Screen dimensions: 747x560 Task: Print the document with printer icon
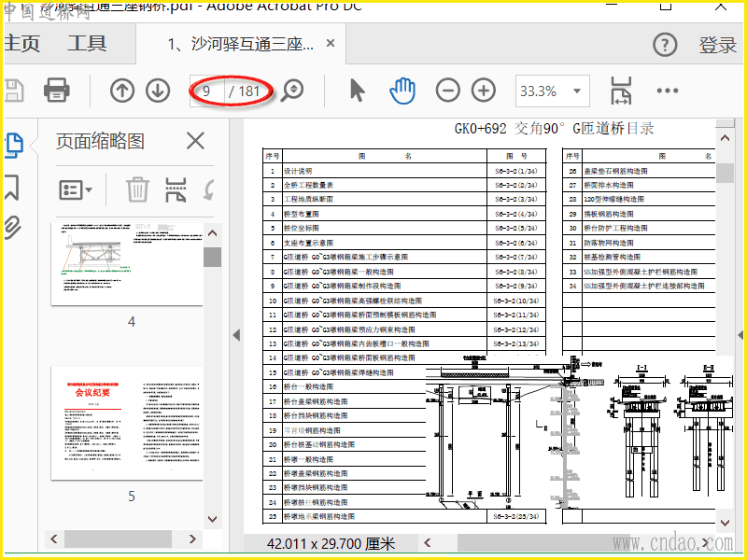pyautogui.click(x=57, y=90)
